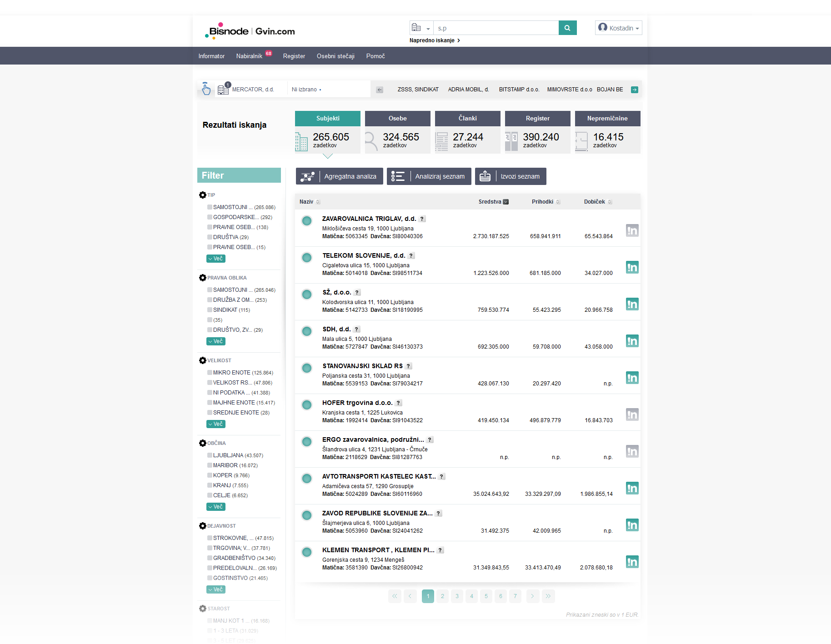Expand Več under the TIP filter

point(216,259)
